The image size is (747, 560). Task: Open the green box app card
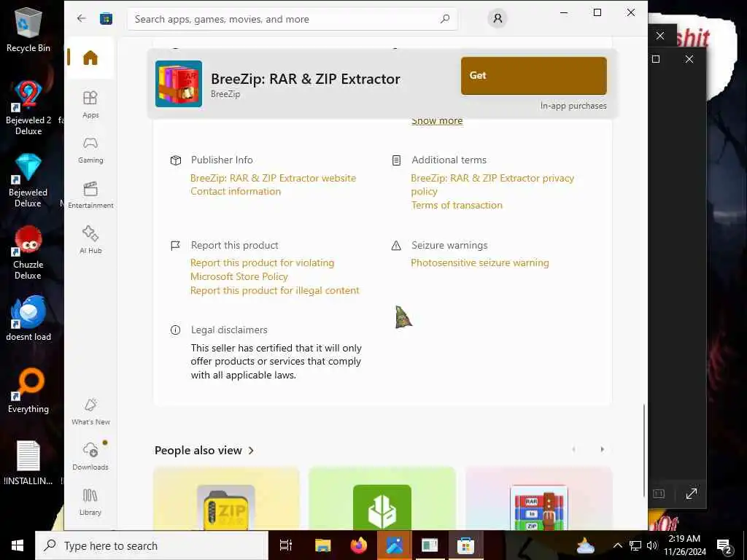(382, 499)
